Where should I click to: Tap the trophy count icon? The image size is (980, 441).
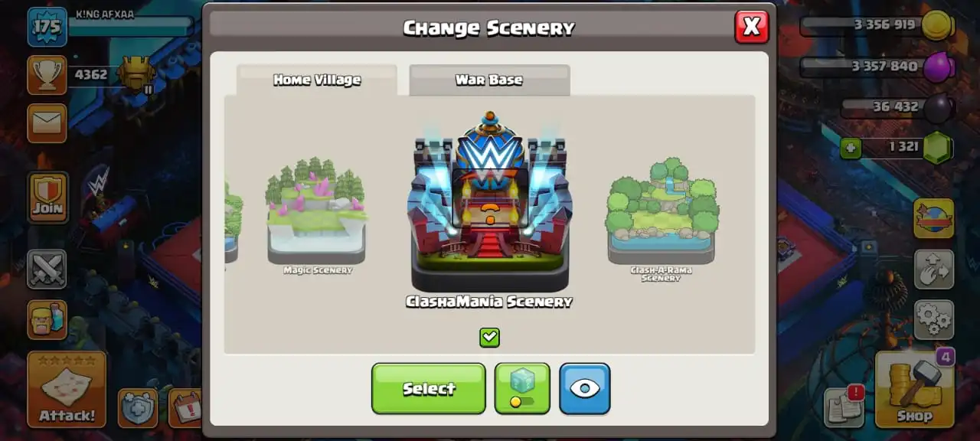tap(47, 74)
